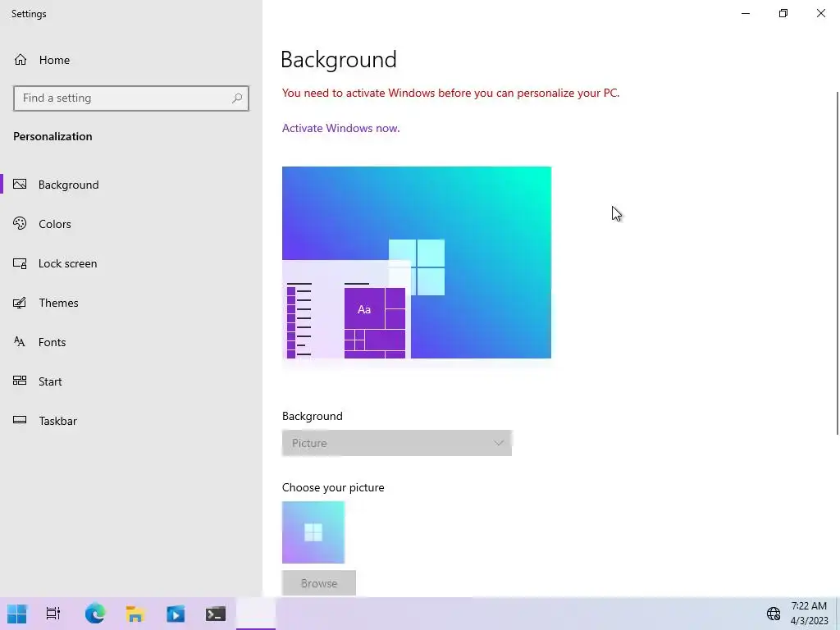Click the large desktop background preview image
This screenshot has width=840, height=630.
point(416,262)
